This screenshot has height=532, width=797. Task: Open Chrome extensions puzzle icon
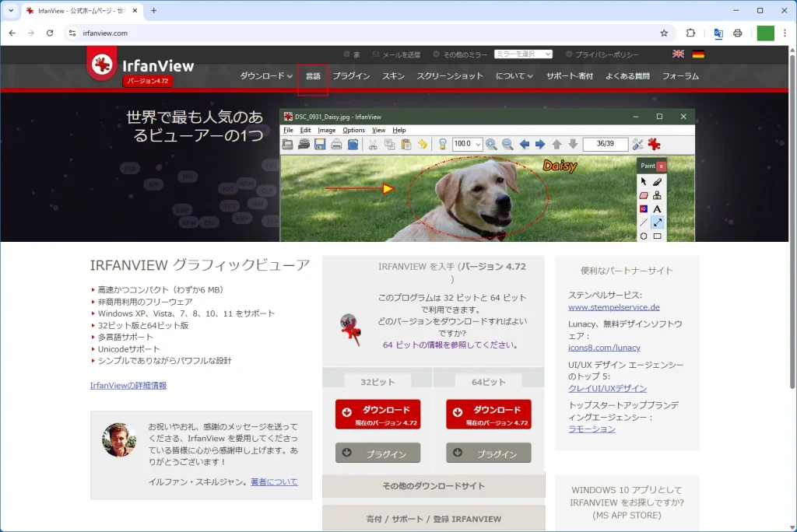[690, 33]
